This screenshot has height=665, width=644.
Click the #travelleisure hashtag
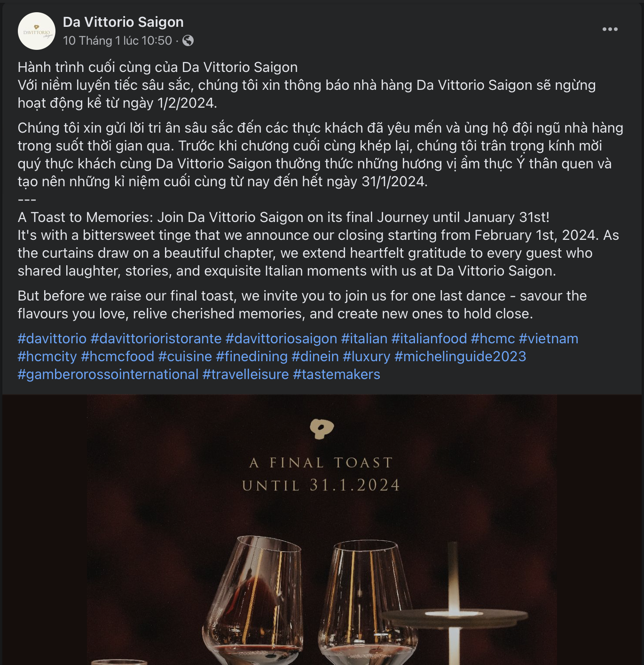pyautogui.click(x=245, y=374)
